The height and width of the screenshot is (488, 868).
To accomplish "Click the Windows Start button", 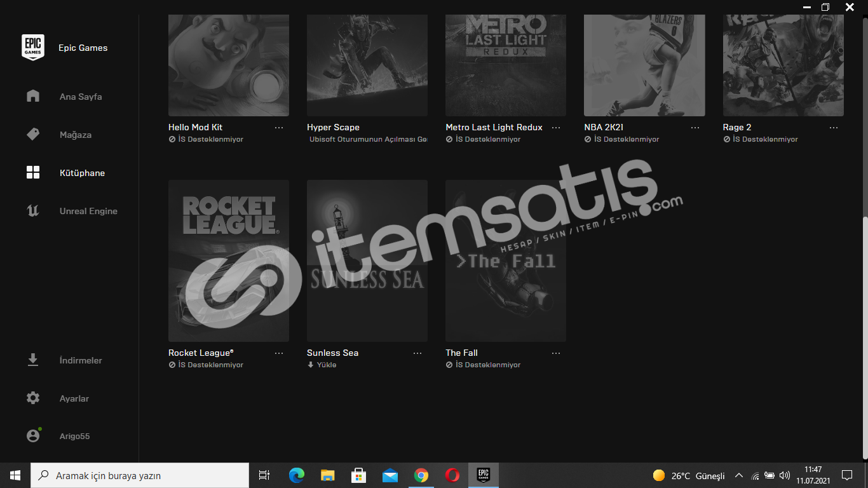I will [x=15, y=475].
